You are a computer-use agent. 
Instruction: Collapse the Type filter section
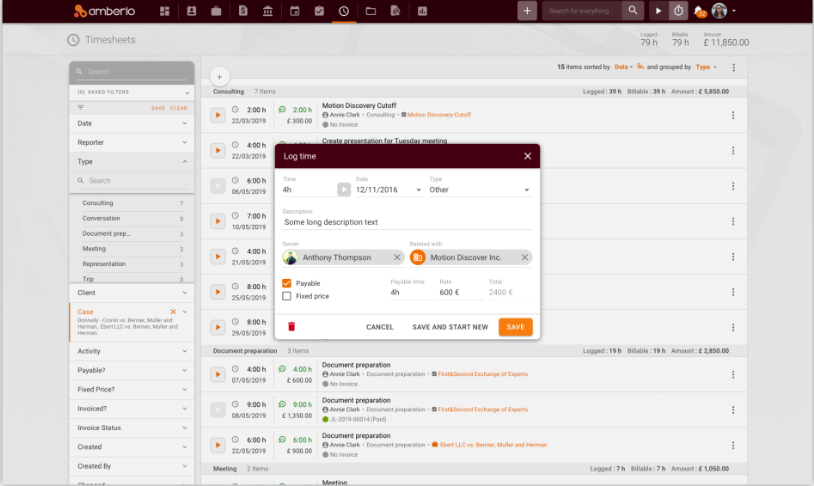point(132,161)
